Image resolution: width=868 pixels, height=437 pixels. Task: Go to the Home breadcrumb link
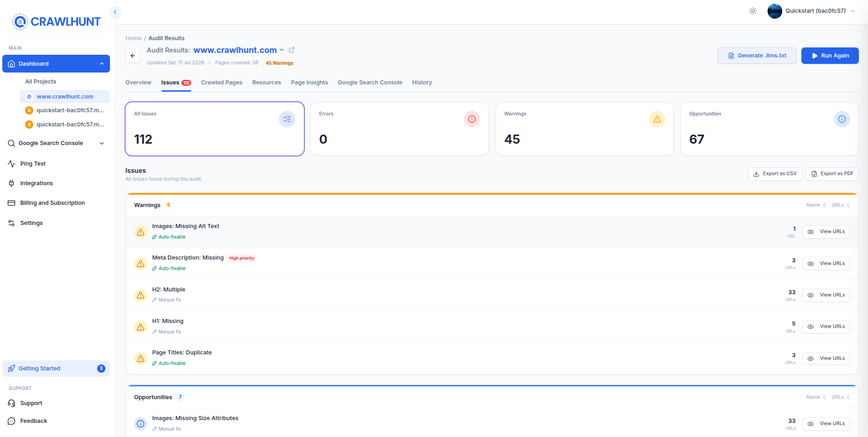(x=133, y=38)
